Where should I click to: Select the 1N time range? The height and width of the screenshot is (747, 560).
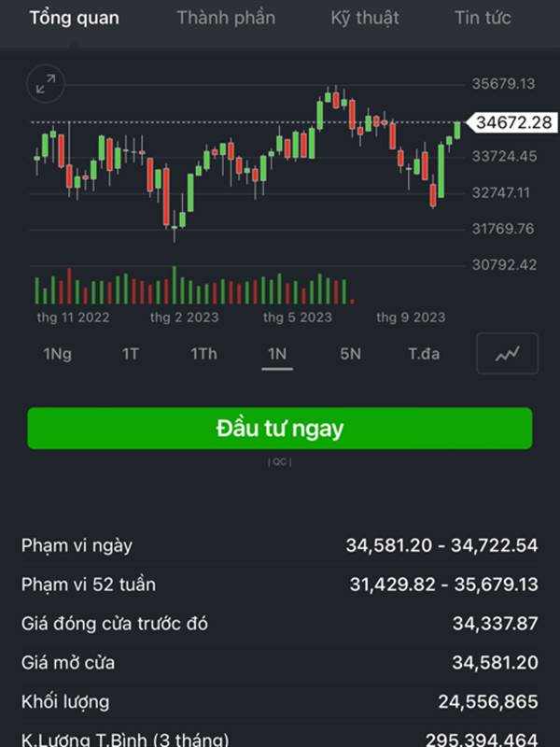[277, 354]
